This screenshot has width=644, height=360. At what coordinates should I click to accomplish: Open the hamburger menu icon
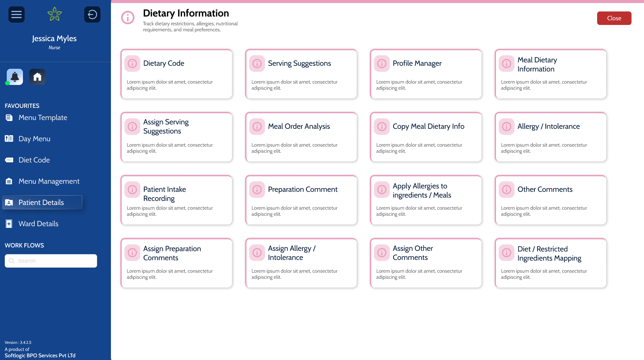[x=17, y=14]
